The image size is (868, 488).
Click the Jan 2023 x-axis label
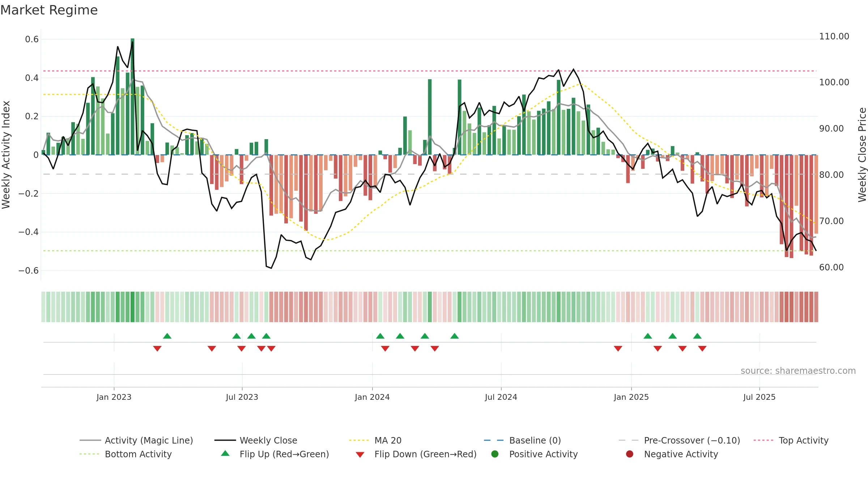(114, 397)
